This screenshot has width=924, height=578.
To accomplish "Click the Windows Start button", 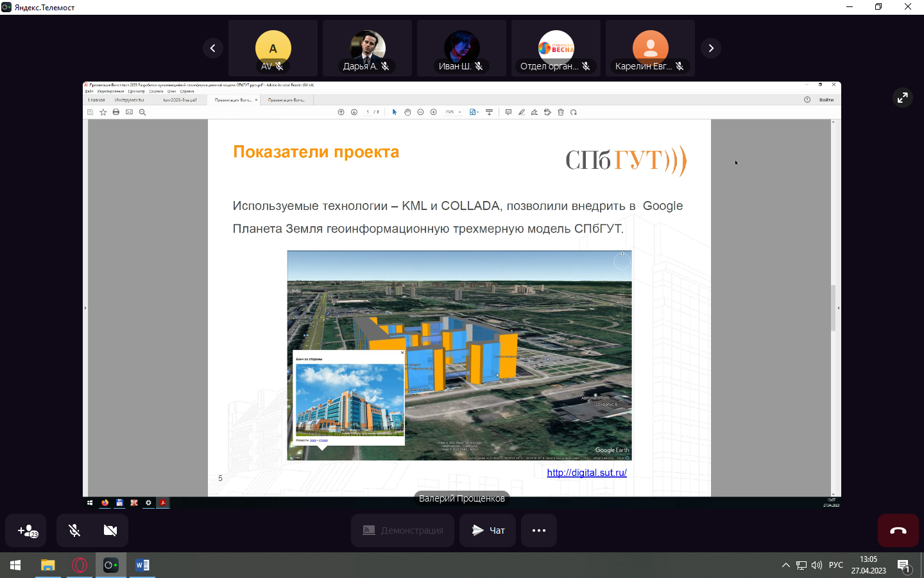I will (x=15, y=565).
